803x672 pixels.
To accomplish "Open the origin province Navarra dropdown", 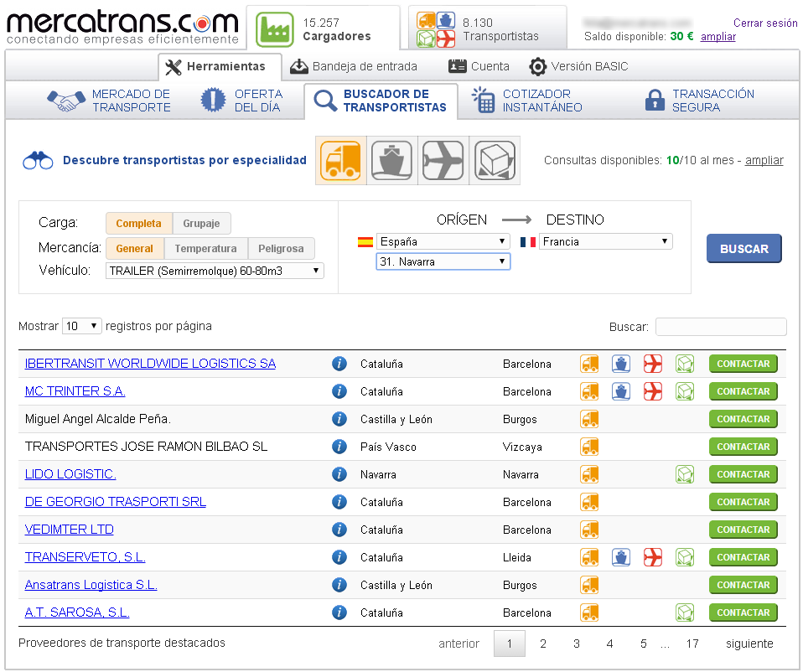I will click(x=443, y=261).
